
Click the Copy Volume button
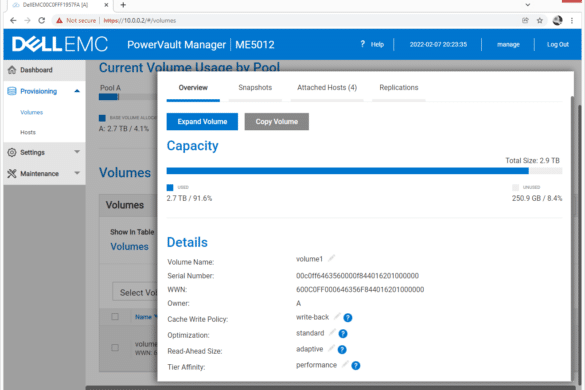click(x=277, y=122)
